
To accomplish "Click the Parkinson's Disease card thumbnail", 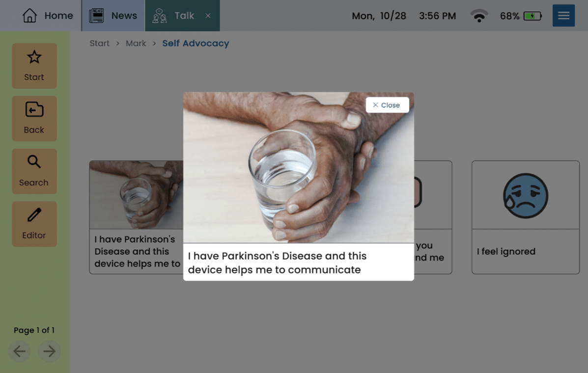I will 136,195.
